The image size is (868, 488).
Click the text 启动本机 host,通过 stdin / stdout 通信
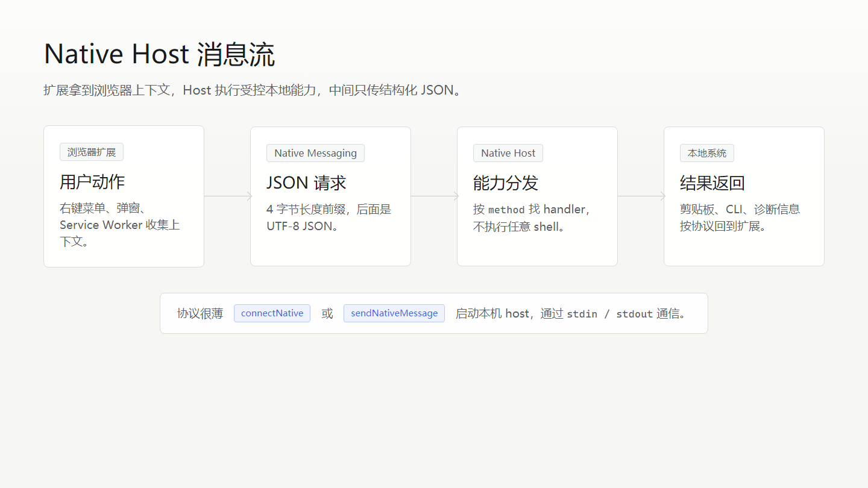[573, 313]
